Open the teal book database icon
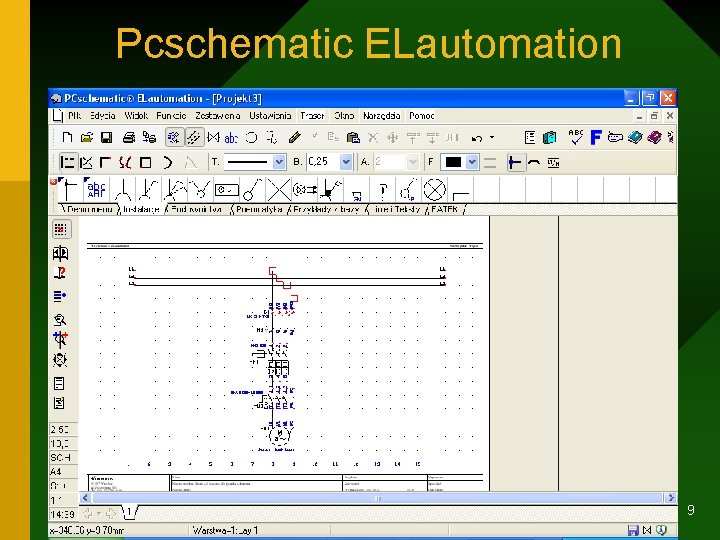The height and width of the screenshot is (540, 720). tap(635, 137)
